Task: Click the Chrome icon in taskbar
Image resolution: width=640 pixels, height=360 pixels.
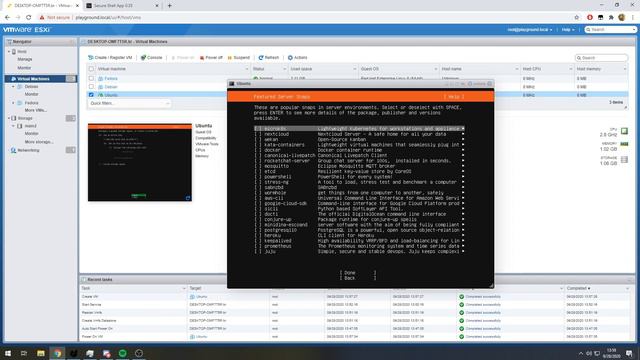Action: 57,353
